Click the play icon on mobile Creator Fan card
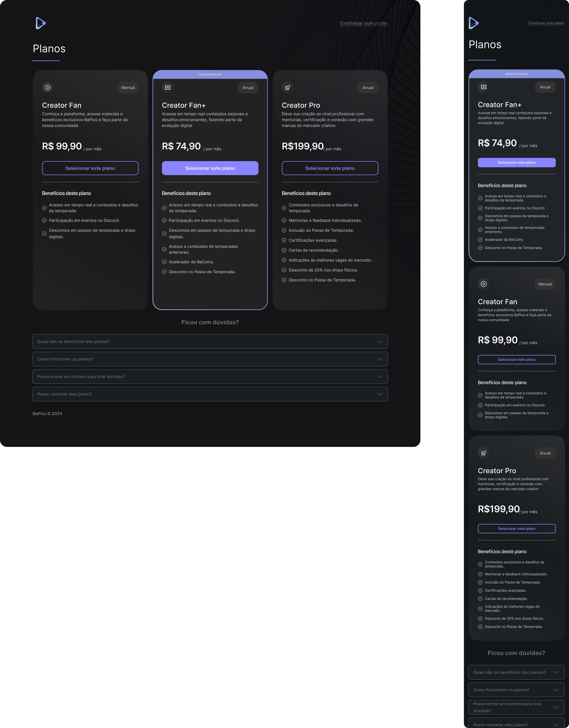Screen dimensions: 569x728 coord(484,284)
